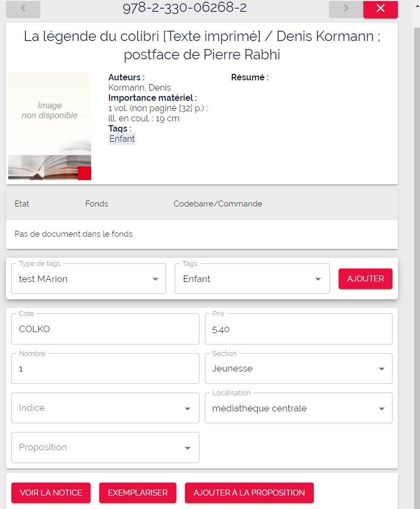420x509 pixels.
Task: Close the record panel with X
Action: pos(381,9)
